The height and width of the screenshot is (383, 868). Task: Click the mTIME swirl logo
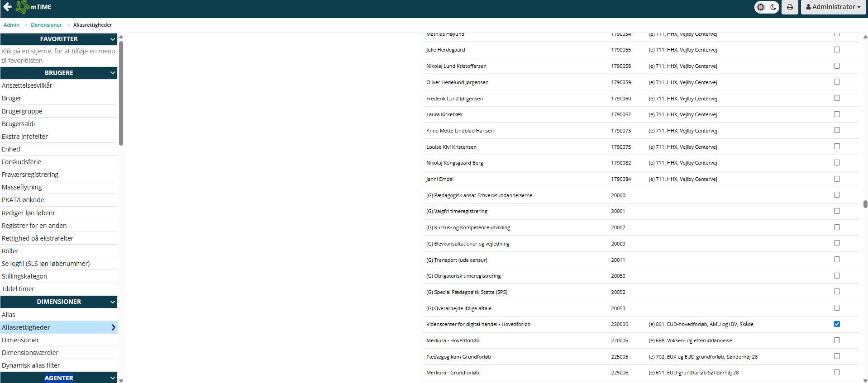coord(23,7)
